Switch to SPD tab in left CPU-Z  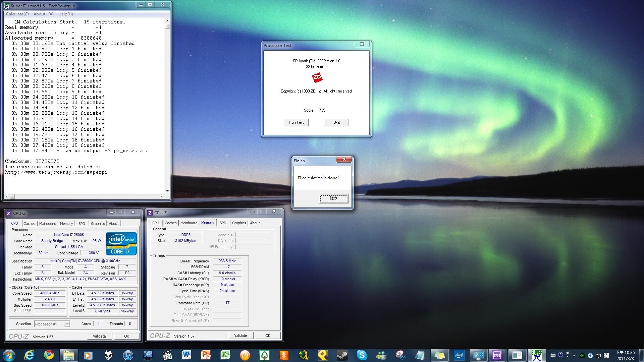pyautogui.click(x=82, y=224)
